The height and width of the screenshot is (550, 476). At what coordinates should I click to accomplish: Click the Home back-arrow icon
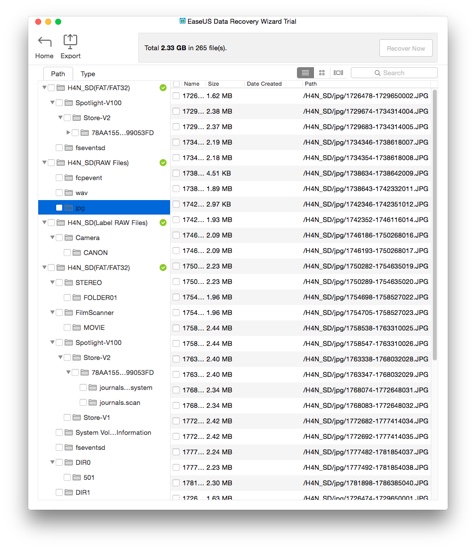pyautogui.click(x=45, y=42)
